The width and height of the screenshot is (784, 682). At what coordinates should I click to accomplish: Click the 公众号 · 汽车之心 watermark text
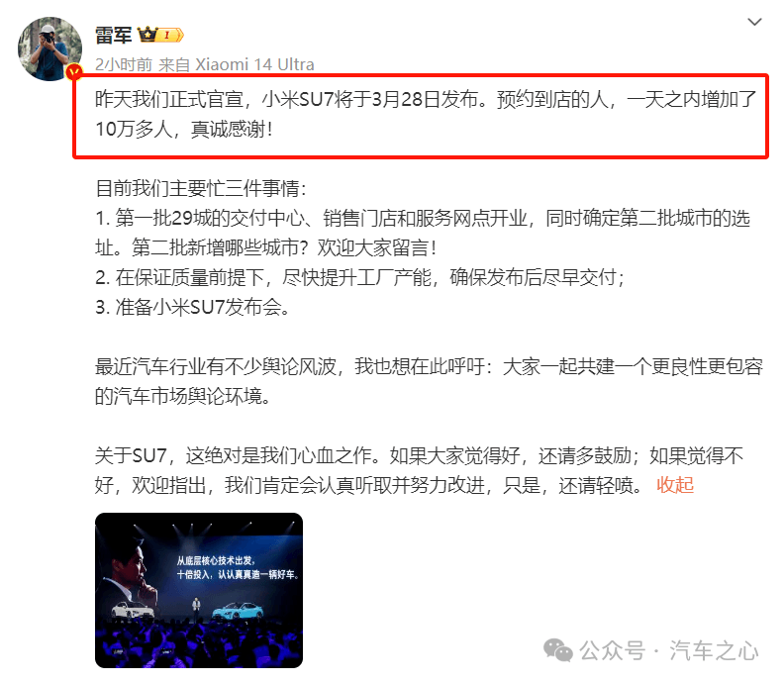pyautogui.click(x=669, y=650)
